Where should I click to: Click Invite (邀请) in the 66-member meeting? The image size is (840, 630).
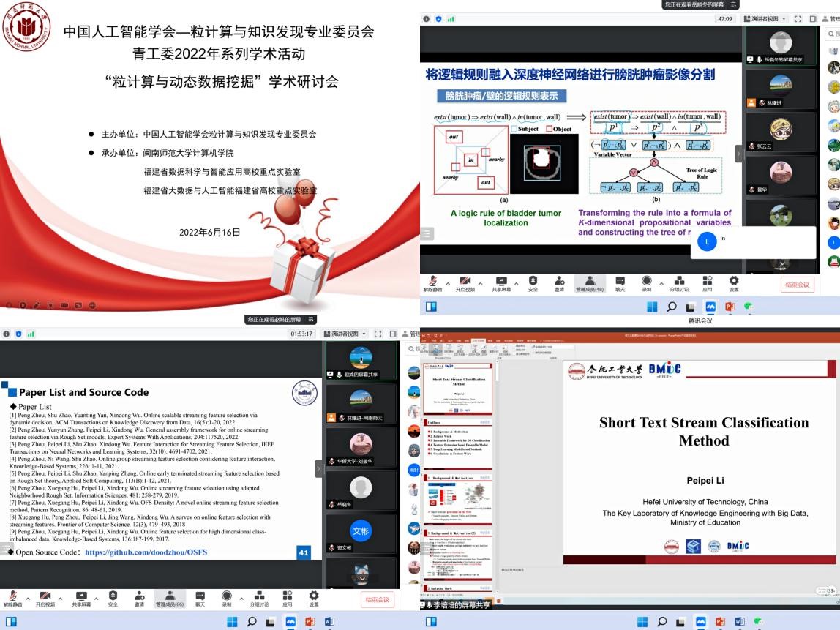click(139, 599)
